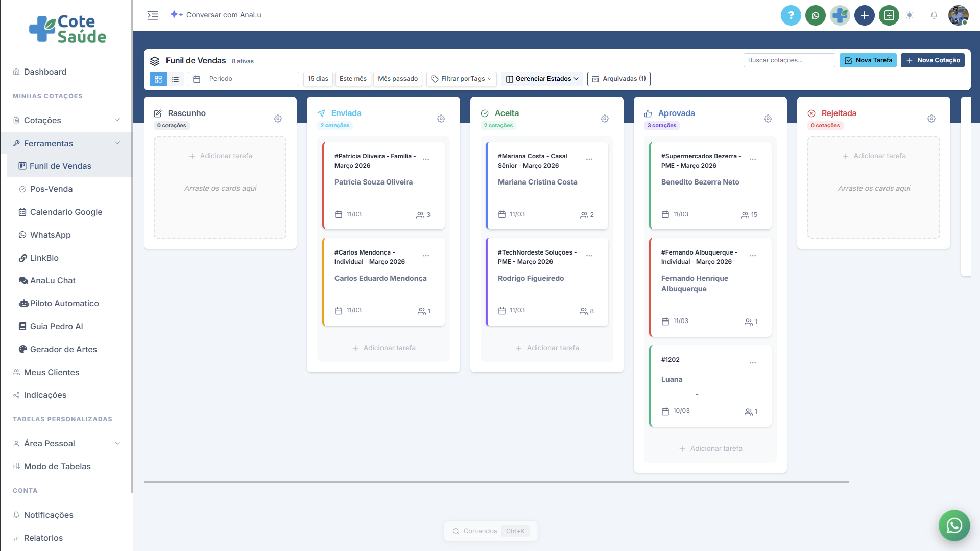Image resolution: width=980 pixels, height=551 pixels.
Task: Click the Arquivadas (1) button
Action: [x=618, y=79]
